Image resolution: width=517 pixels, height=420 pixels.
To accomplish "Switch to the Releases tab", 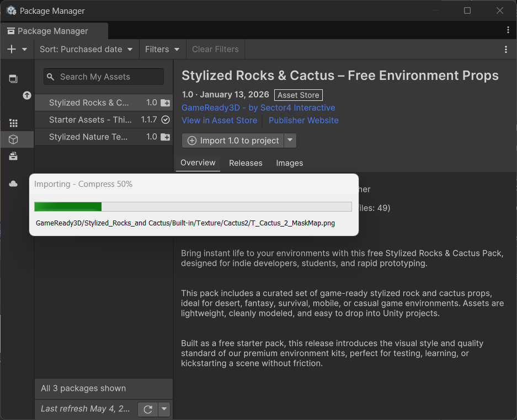I will pos(246,163).
